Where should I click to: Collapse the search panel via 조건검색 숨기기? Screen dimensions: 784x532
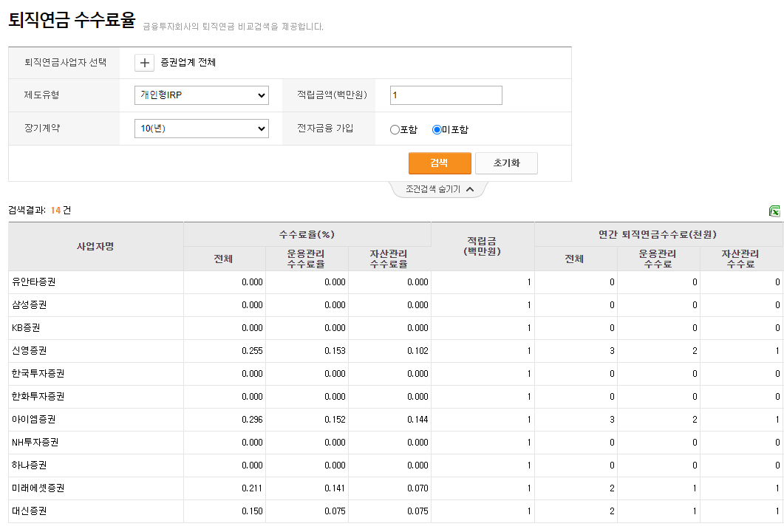(440, 189)
